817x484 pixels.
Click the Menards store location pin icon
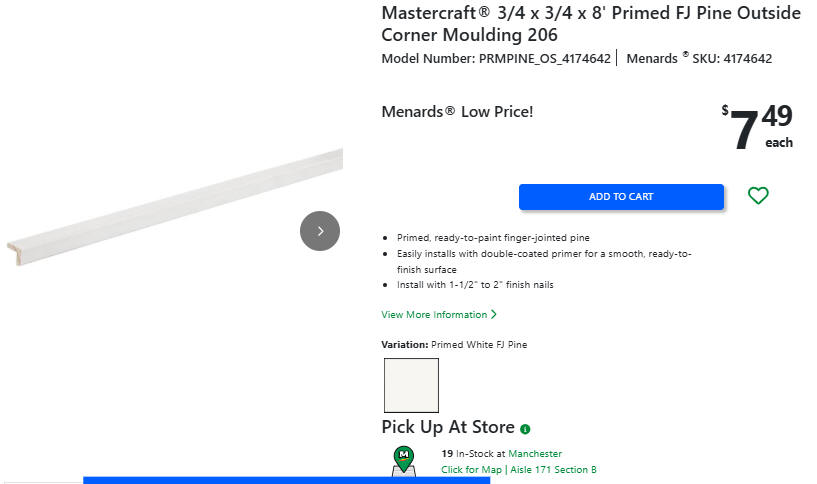[x=404, y=459]
